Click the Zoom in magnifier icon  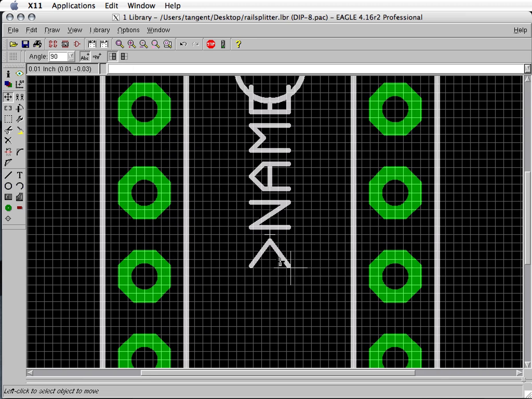131,44
